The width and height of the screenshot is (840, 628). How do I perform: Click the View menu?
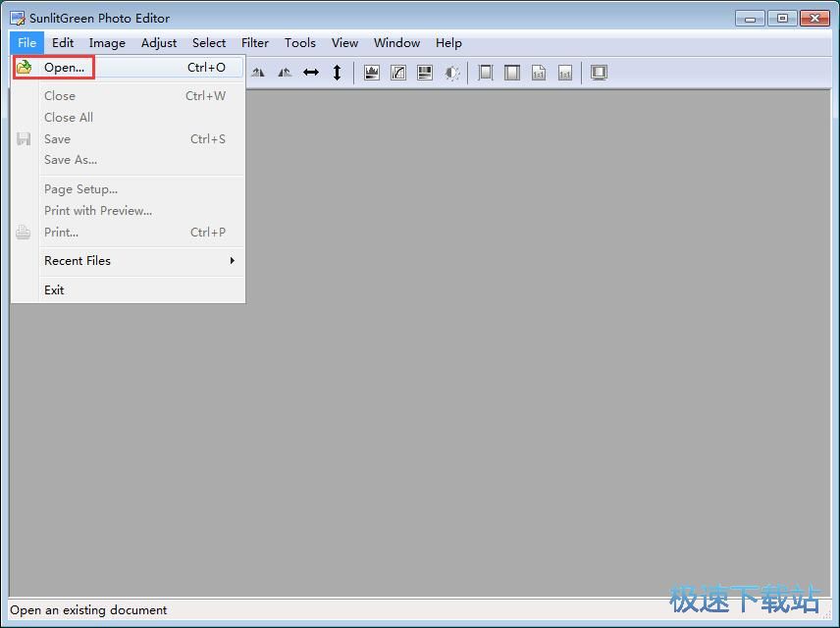[x=344, y=43]
